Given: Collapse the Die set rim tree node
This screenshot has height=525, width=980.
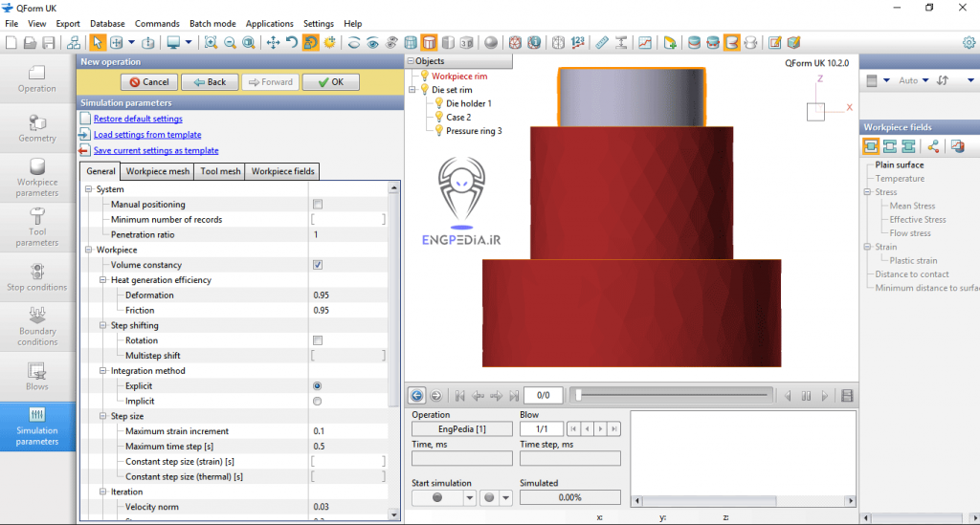Looking at the screenshot, I should click(412, 90).
